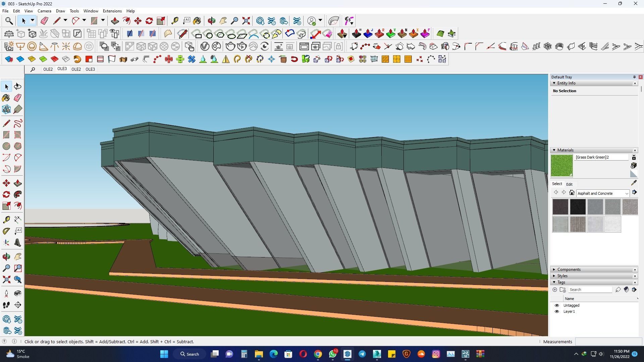
Task: Click the Zoom Extents tool
Action: pyautogui.click(x=6, y=280)
